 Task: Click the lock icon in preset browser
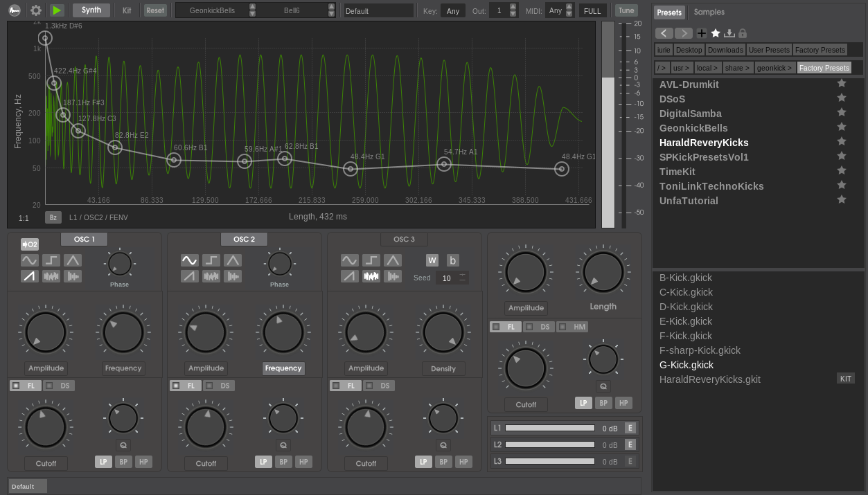[x=743, y=33]
